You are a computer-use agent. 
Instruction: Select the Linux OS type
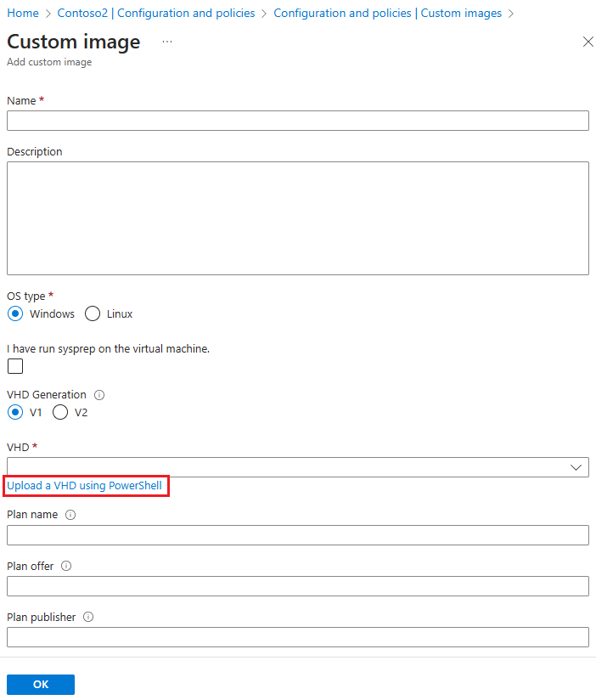(91, 313)
